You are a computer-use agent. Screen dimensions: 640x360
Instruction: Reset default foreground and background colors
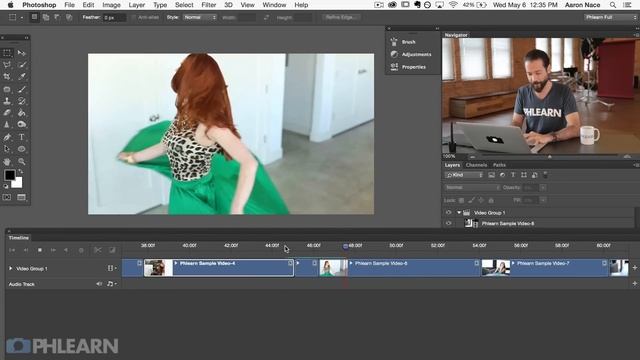coord(6,186)
